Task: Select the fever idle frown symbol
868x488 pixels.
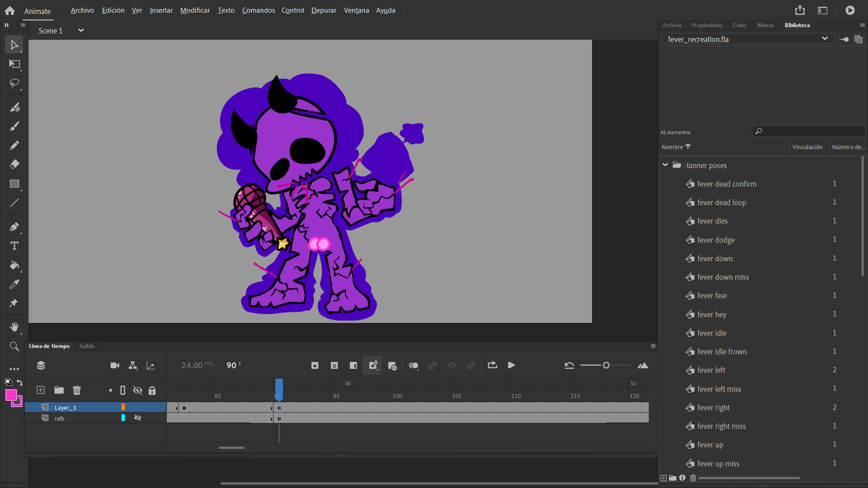Action: coord(722,352)
